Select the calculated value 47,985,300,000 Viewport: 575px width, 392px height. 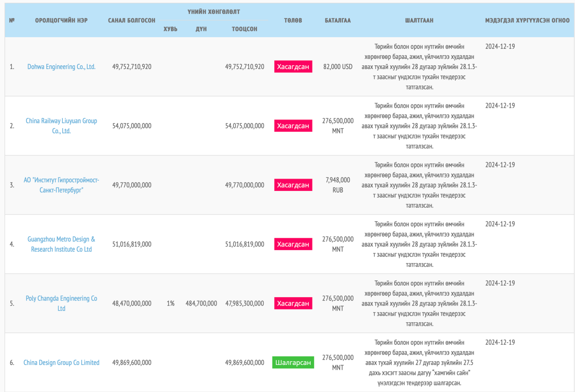click(x=245, y=303)
